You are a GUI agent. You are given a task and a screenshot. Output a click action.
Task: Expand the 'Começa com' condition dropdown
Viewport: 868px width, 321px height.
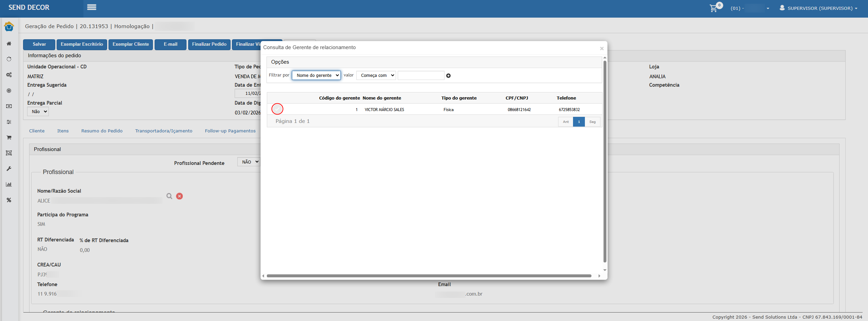[x=376, y=75]
